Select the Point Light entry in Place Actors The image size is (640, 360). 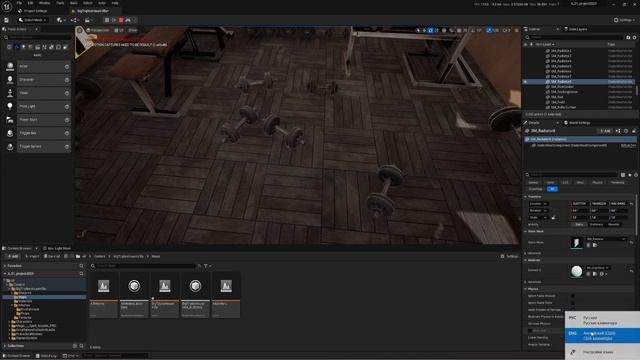point(37,106)
